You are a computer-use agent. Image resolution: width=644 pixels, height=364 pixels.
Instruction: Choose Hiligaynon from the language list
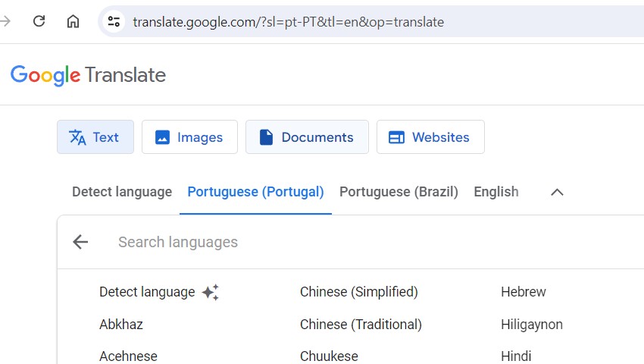[532, 325]
